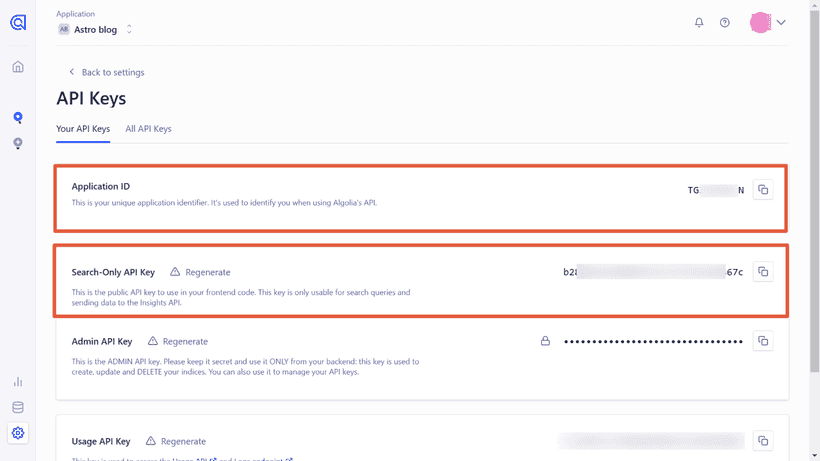Switch to the Your API Keys tab
This screenshot has width=820, height=461.
pyautogui.click(x=83, y=129)
